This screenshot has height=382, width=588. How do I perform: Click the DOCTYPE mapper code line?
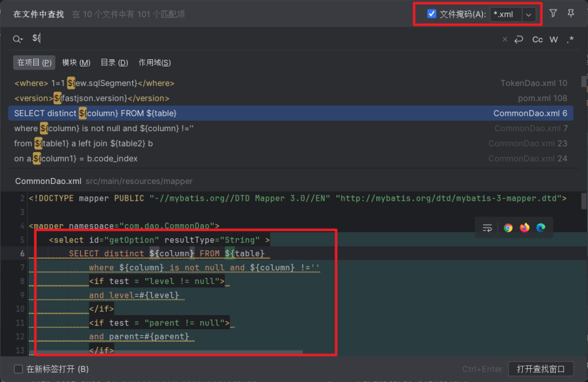click(x=298, y=198)
